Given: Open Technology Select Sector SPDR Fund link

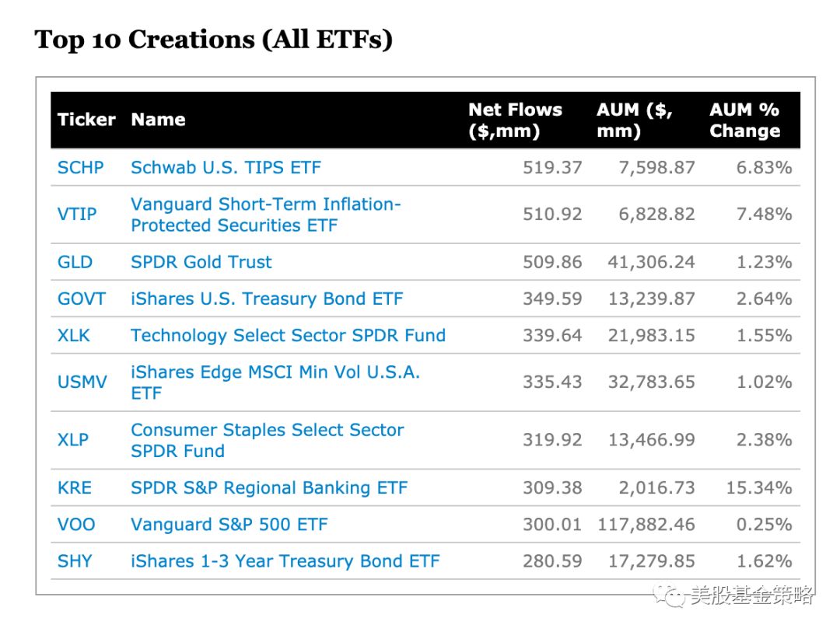Looking at the screenshot, I should 289,335.
